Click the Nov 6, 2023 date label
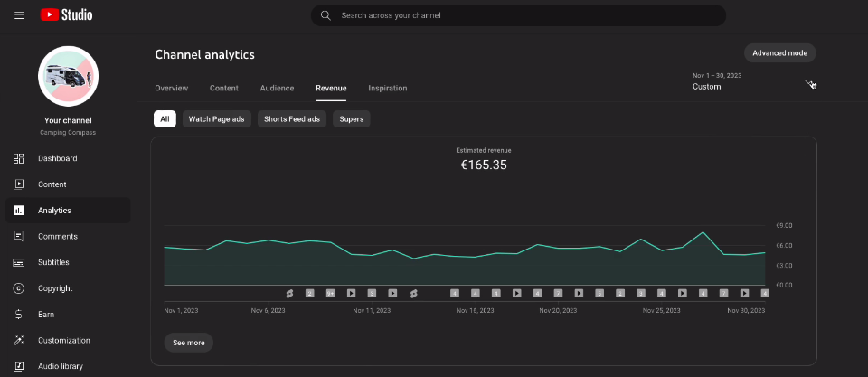Screen dimensions: 868x377 click(268, 311)
